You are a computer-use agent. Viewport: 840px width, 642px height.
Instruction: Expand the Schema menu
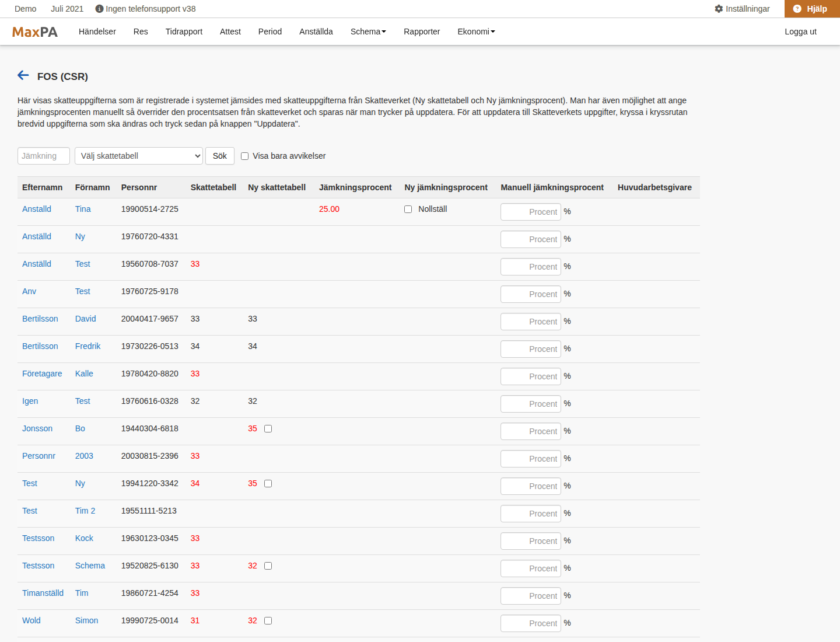click(x=368, y=32)
